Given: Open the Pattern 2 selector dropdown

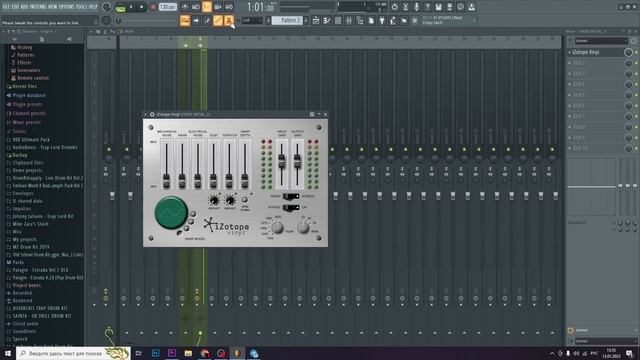Looking at the screenshot, I should (287, 20).
